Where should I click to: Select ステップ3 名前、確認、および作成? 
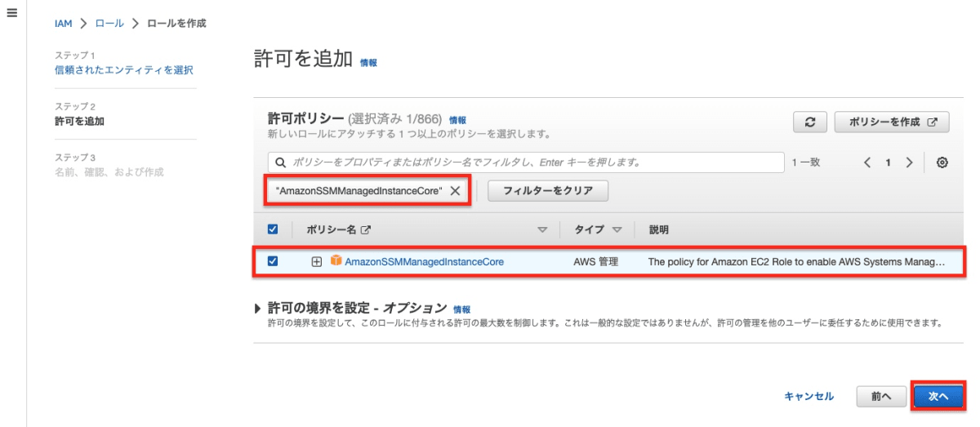[x=109, y=171]
